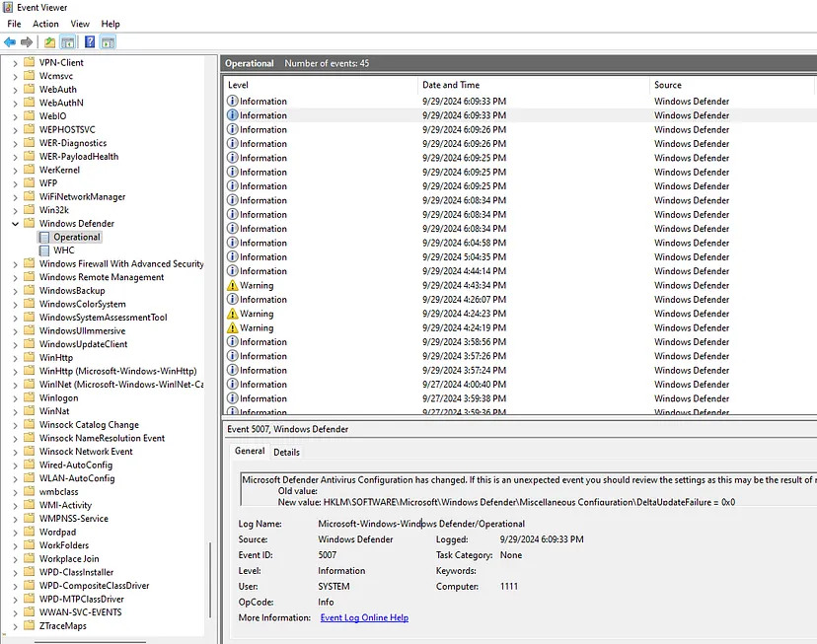
Task: Open Help using the question mark icon
Action: tap(89, 41)
